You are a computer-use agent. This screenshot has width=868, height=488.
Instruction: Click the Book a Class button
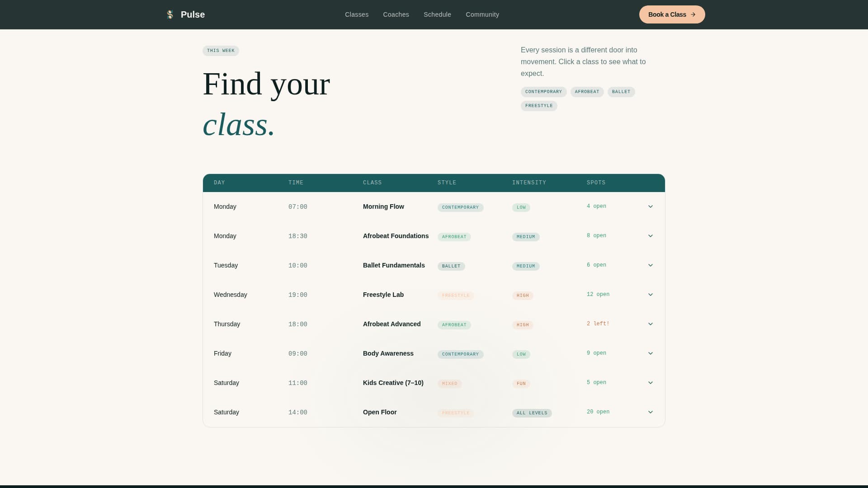point(672,14)
